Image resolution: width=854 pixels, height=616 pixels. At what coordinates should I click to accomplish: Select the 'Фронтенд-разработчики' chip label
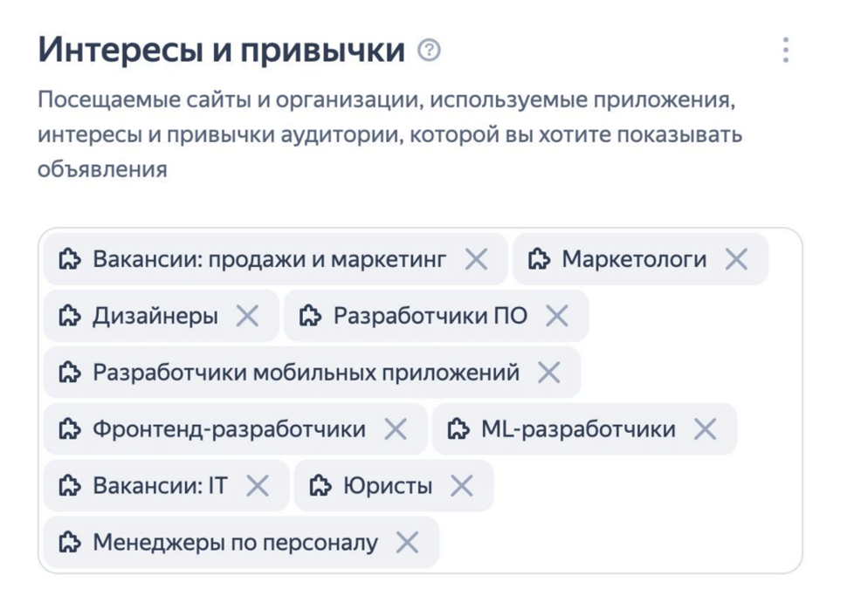(229, 429)
